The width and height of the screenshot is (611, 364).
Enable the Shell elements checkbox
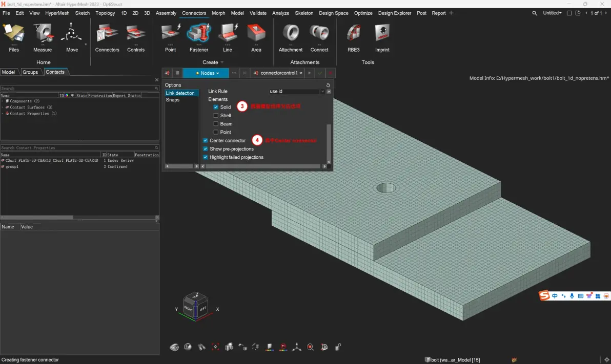pyautogui.click(x=216, y=116)
